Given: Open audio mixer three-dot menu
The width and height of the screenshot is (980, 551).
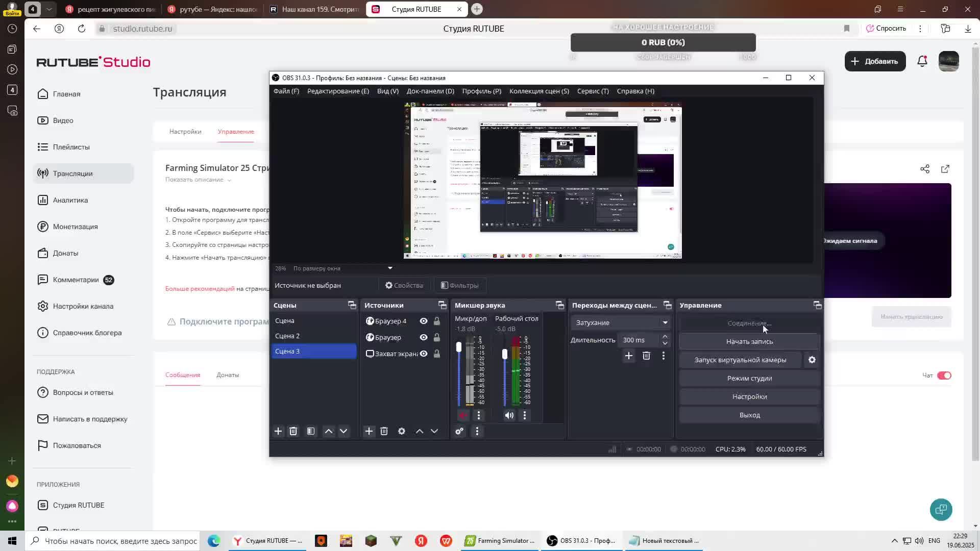Looking at the screenshot, I should coord(477,432).
